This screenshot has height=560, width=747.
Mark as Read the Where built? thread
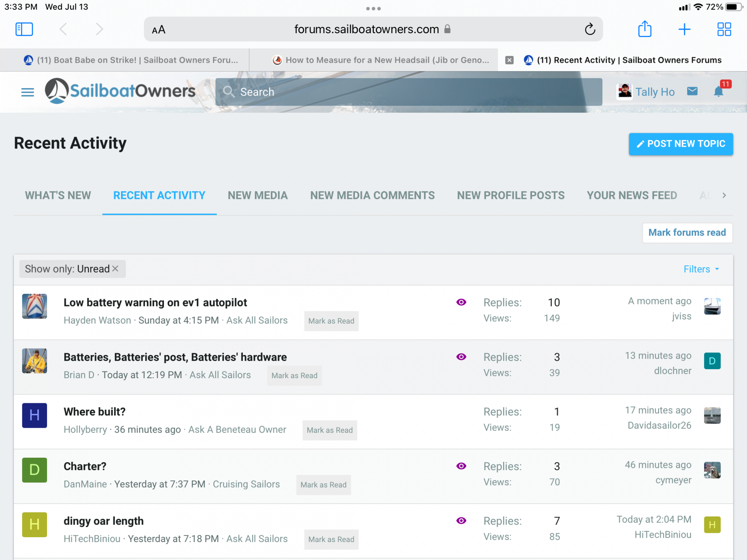[x=330, y=430]
